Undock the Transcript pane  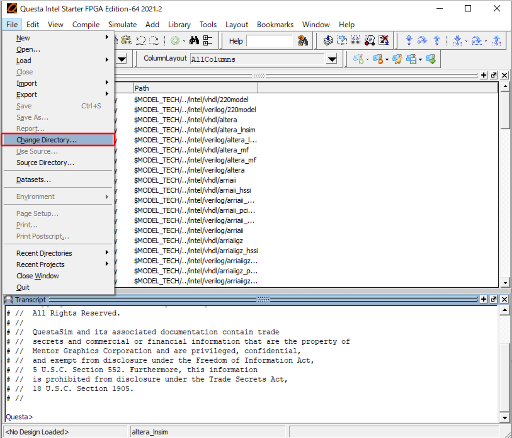pos(494,299)
